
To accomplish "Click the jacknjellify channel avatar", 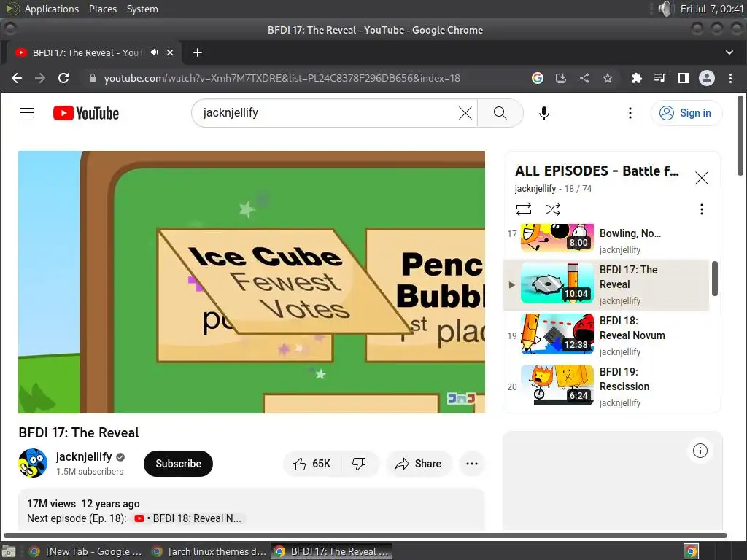I will (33, 463).
